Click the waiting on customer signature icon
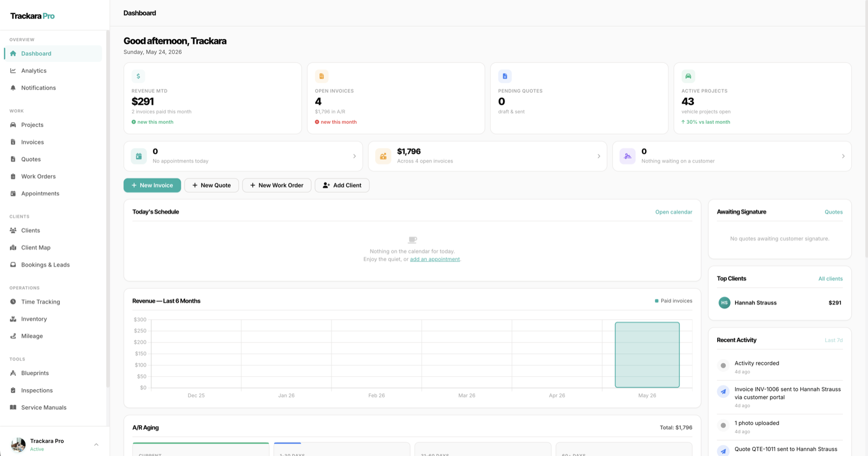The height and width of the screenshot is (456, 868). [x=628, y=156]
